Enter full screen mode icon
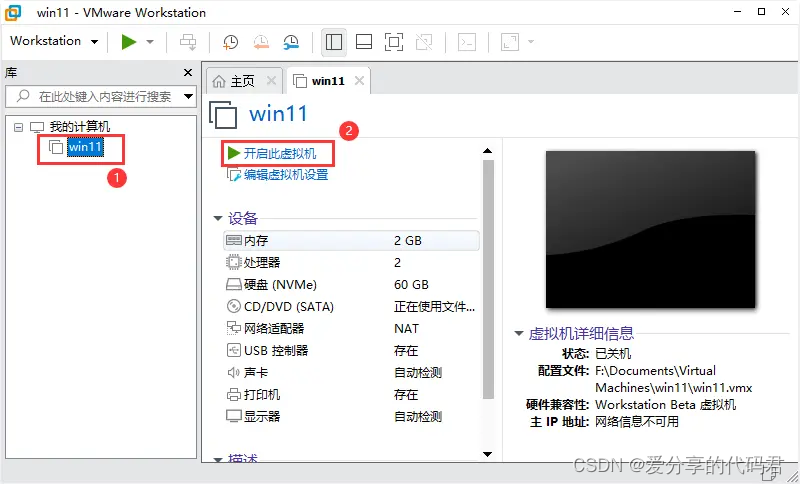Screen dimensions: 800x484 coord(394,42)
